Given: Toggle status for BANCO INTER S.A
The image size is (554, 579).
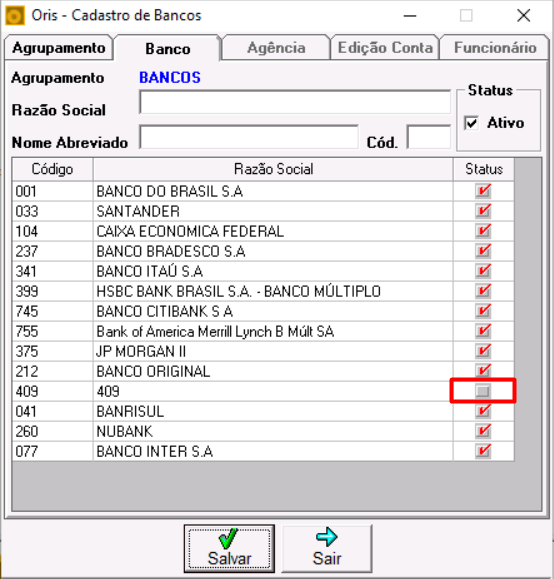Looking at the screenshot, I should [483, 450].
